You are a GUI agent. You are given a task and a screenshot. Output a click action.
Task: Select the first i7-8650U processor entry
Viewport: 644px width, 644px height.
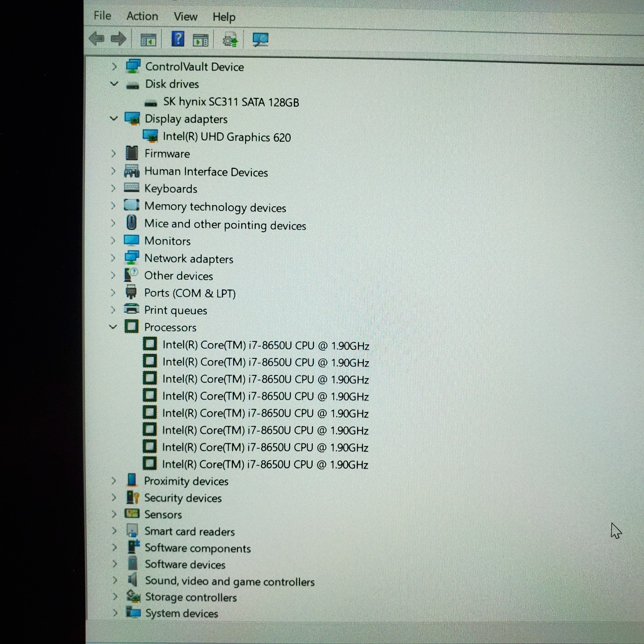point(266,345)
